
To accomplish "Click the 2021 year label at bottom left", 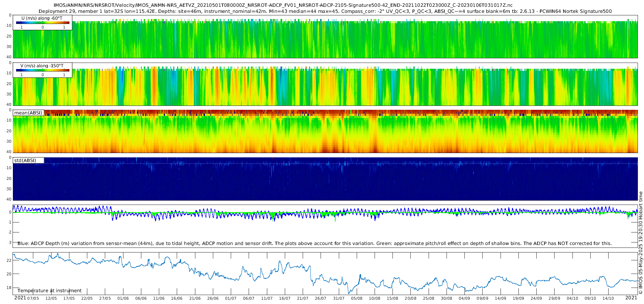I will (x=20, y=298).
